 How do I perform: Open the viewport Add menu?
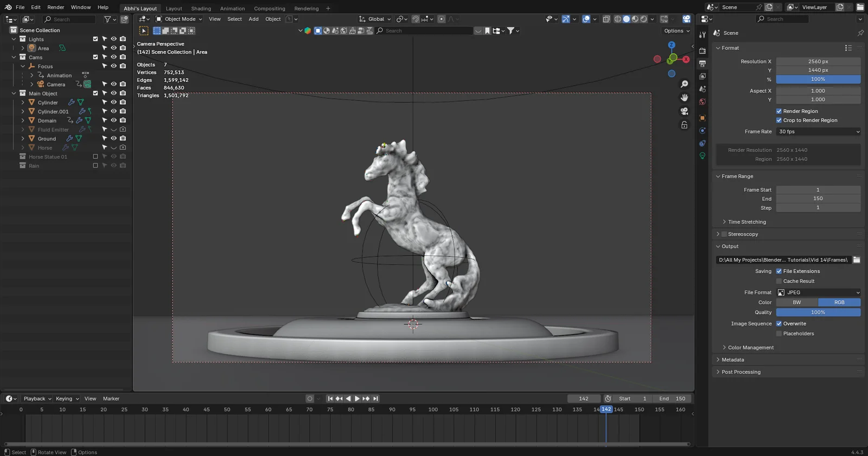253,19
